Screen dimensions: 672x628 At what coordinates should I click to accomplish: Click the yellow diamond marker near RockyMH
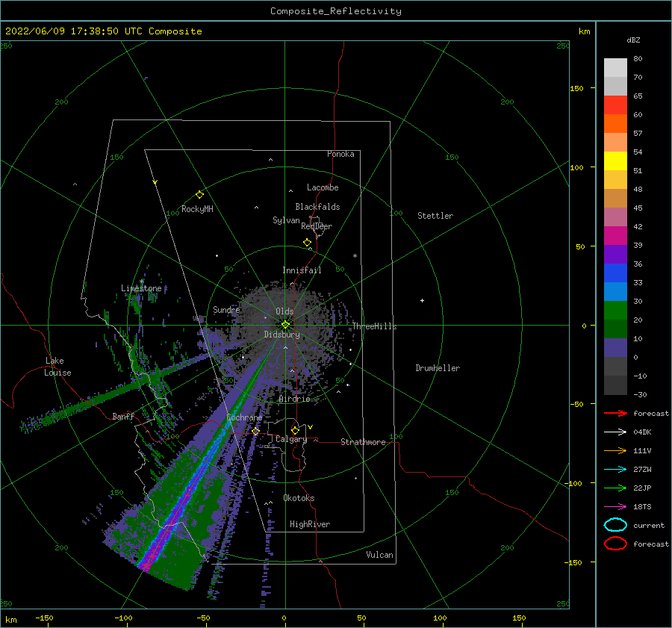pos(199,195)
